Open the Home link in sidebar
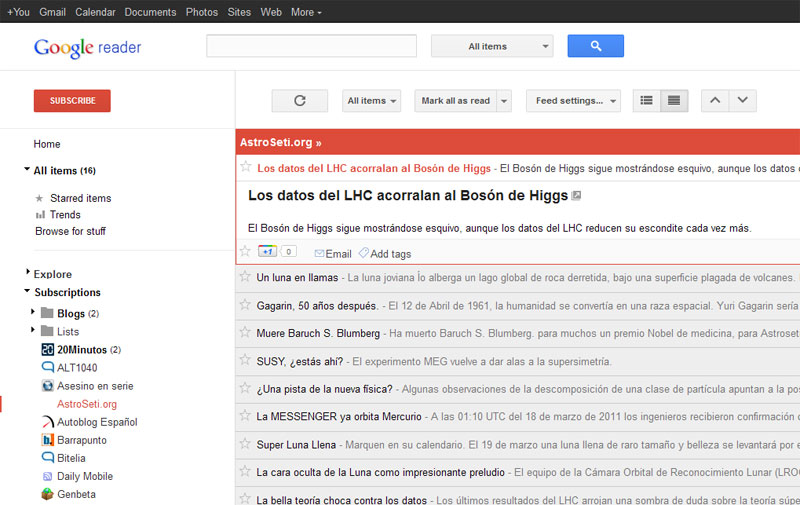Image resolution: width=800 pixels, height=505 pixels. click(47, 144)
